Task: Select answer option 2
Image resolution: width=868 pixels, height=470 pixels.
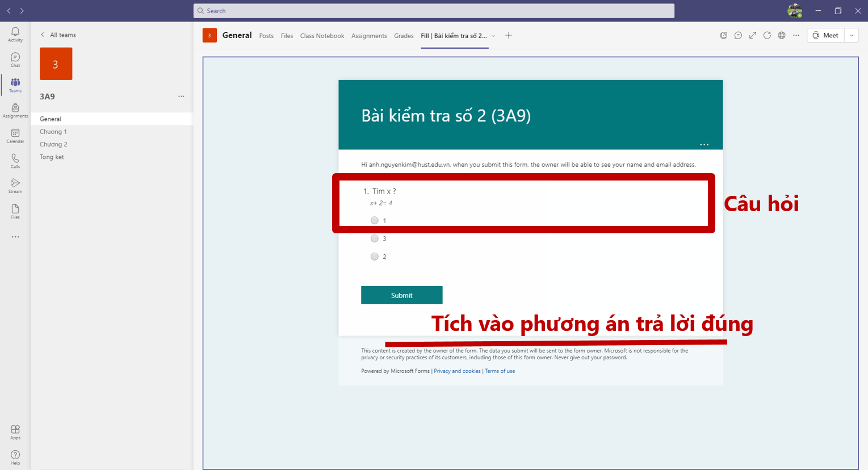Action: pos(375,257)
